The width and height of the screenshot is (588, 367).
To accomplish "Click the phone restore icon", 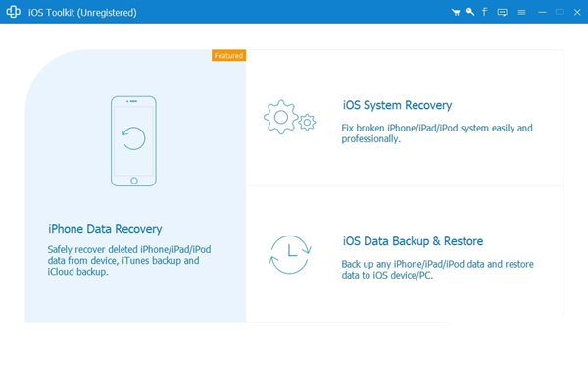I will pyautogui.click(x=133, y=141).
